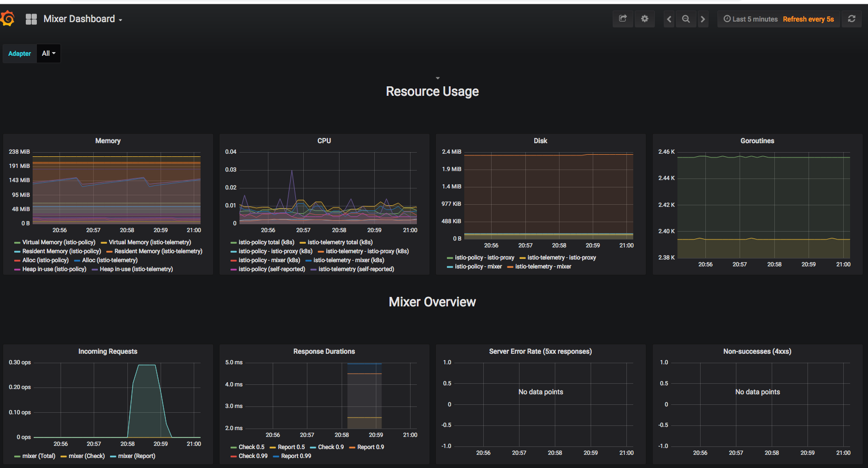
Task: Open the Response Durations panel title menu
Action: click(x=324, y=351)
